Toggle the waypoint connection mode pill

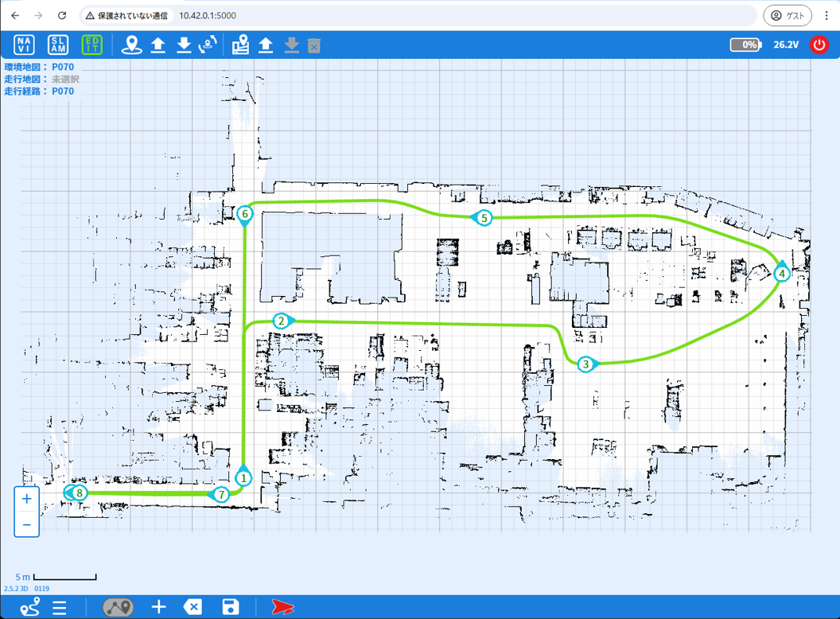[118, 607]
